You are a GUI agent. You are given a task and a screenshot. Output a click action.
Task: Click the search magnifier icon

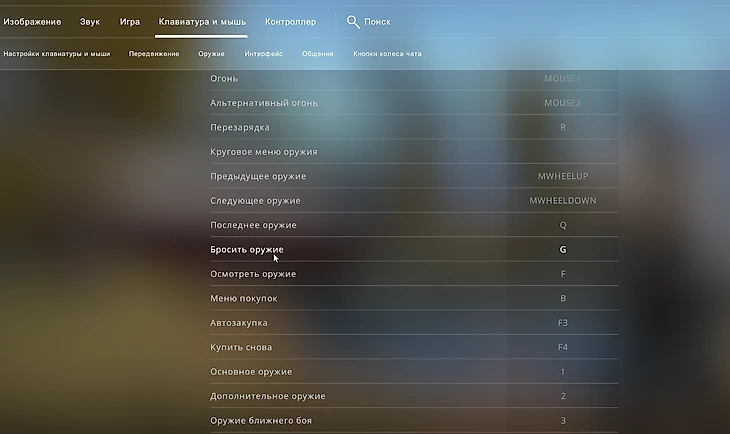[353, 21]
